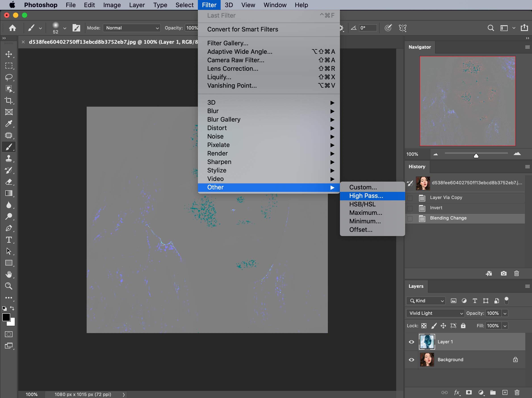The height and width of the screenshot is (398, 532).
Task: Click the brush angle input field
Action: [368, 28]
